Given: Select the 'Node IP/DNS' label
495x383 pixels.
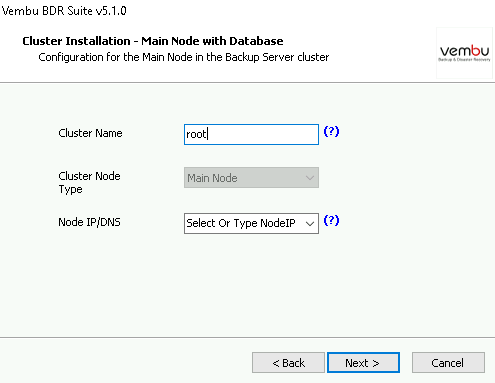Looking at the screenshot, I should (89, 222).
